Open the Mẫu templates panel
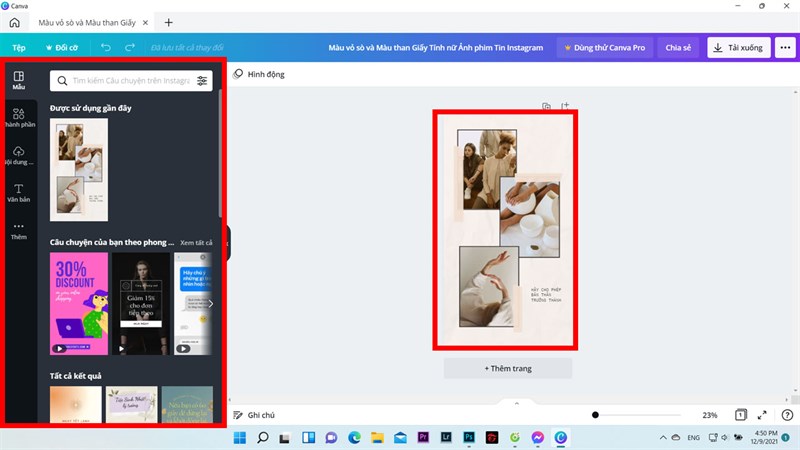800x450 pixels. tap(19, 80)
